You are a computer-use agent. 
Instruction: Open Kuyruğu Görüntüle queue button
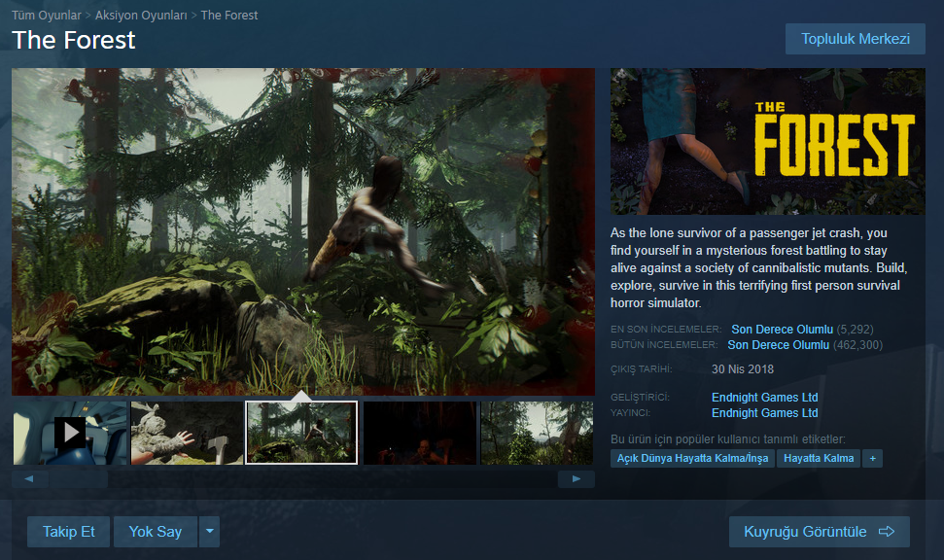point(819,532)
